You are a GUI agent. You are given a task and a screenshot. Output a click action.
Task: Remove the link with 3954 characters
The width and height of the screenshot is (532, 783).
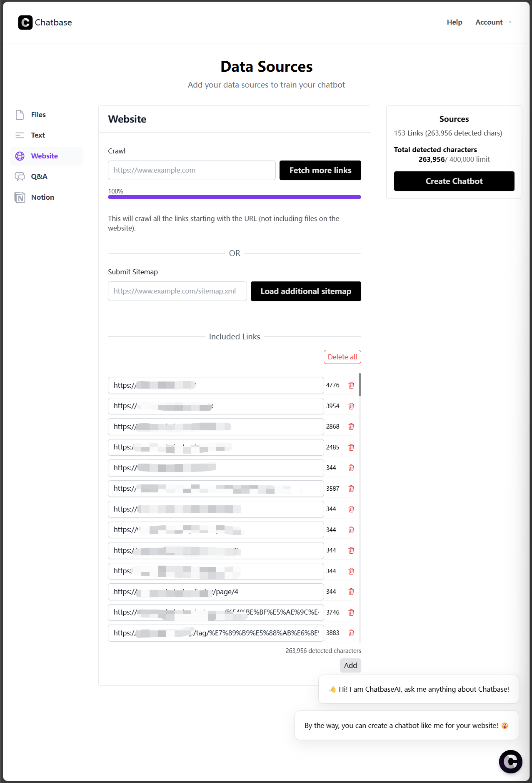(x=351, y=406)
